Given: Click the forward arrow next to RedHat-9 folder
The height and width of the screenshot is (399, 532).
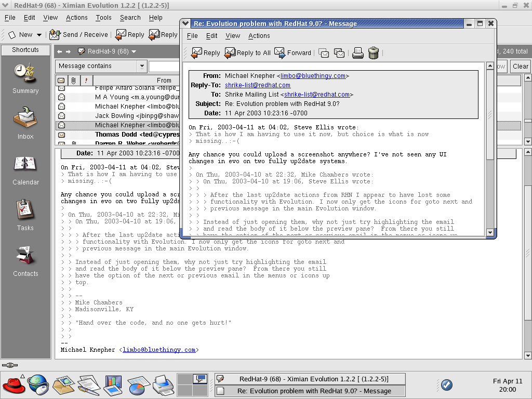Looking at the screenshot, I should pyautogui.click(x=68, y=51).
